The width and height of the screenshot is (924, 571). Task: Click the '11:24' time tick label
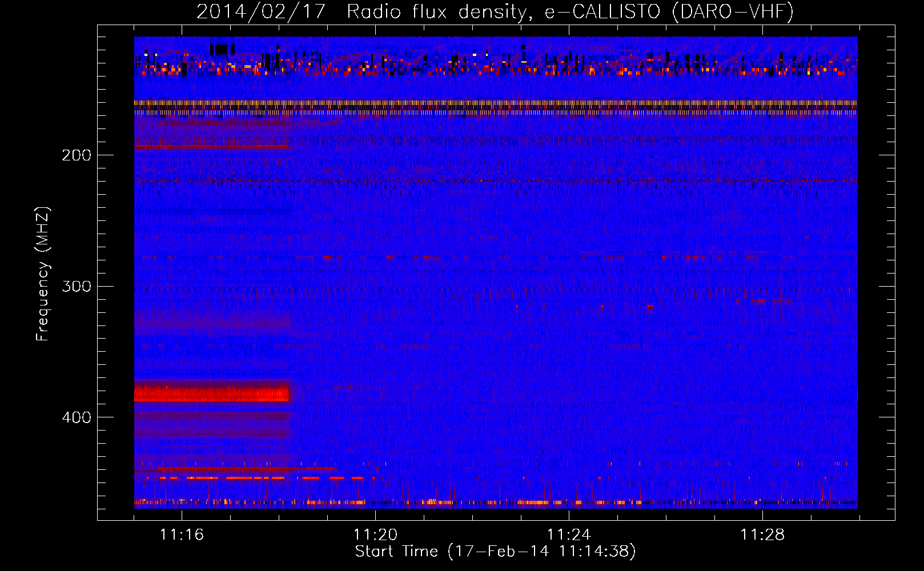569,535
